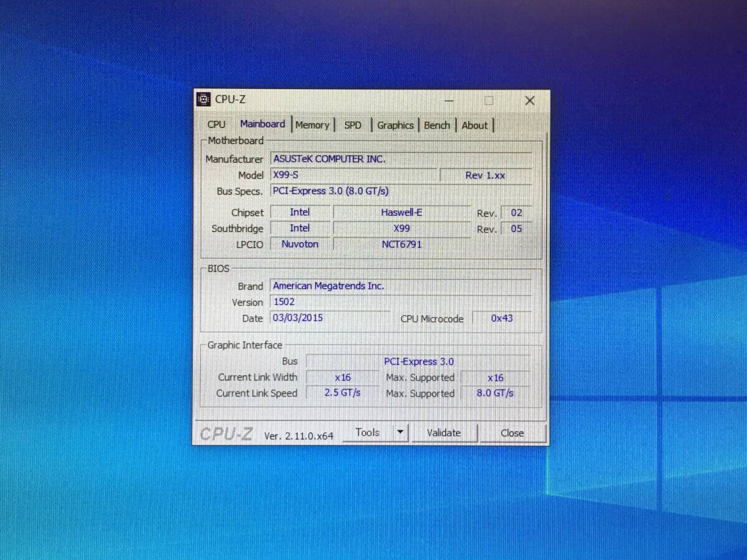Close the CPU-Z window with X
Image resolution: width=747 pixels, height=560 pixels.
point(530,101)
